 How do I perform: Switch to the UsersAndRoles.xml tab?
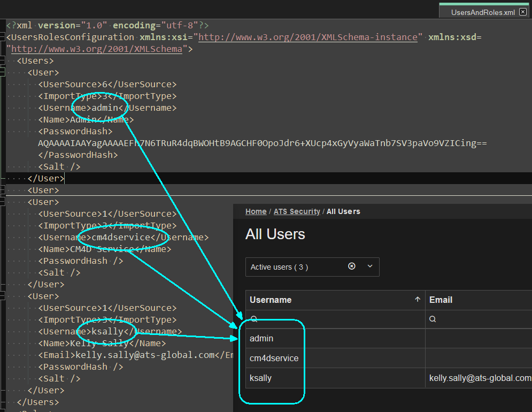coord(482,12)
